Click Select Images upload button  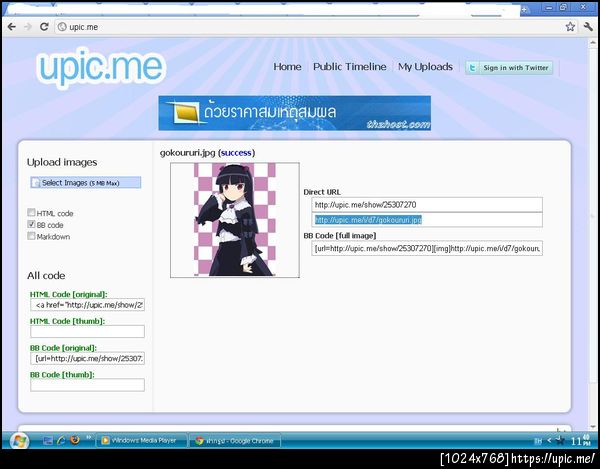tap(86, 183)
